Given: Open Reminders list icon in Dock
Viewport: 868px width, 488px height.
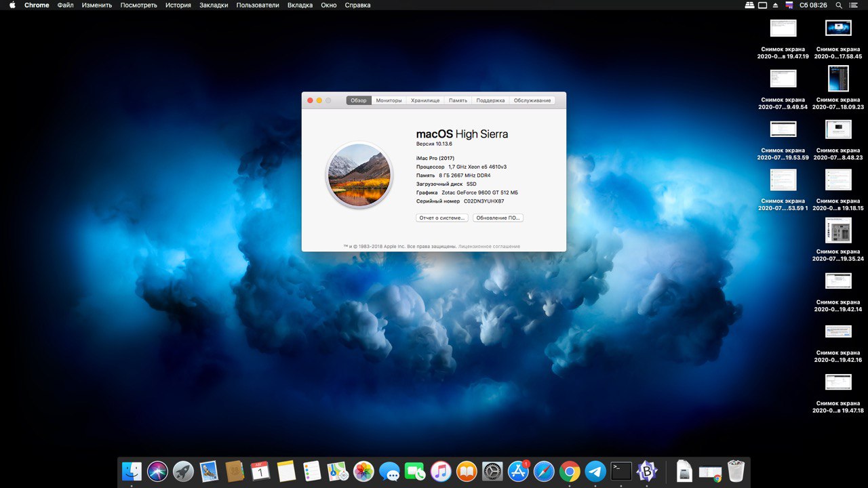Looking at the screenshot, I should [x=312, y=471].
